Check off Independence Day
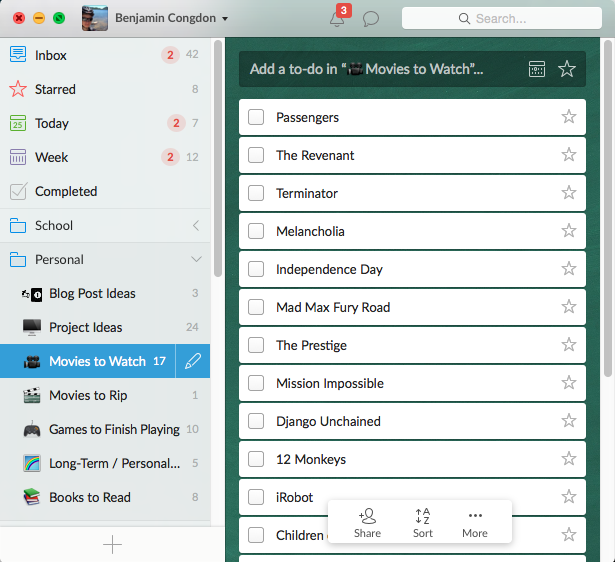Screen dimensions: 615x562 click(256, 269)
